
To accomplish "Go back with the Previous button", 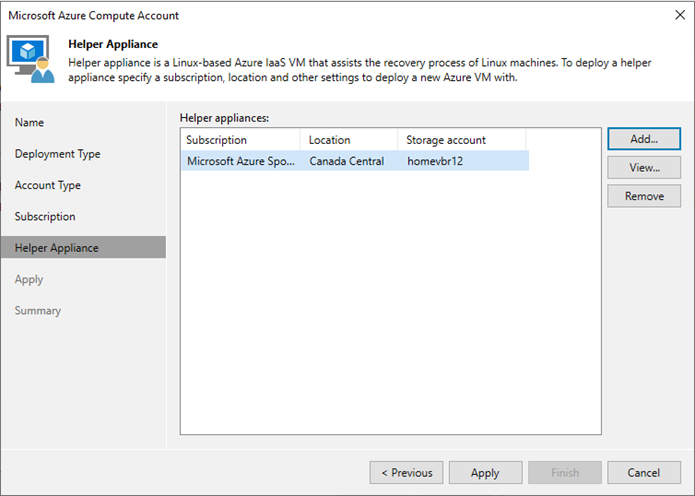I will point(406,473).
